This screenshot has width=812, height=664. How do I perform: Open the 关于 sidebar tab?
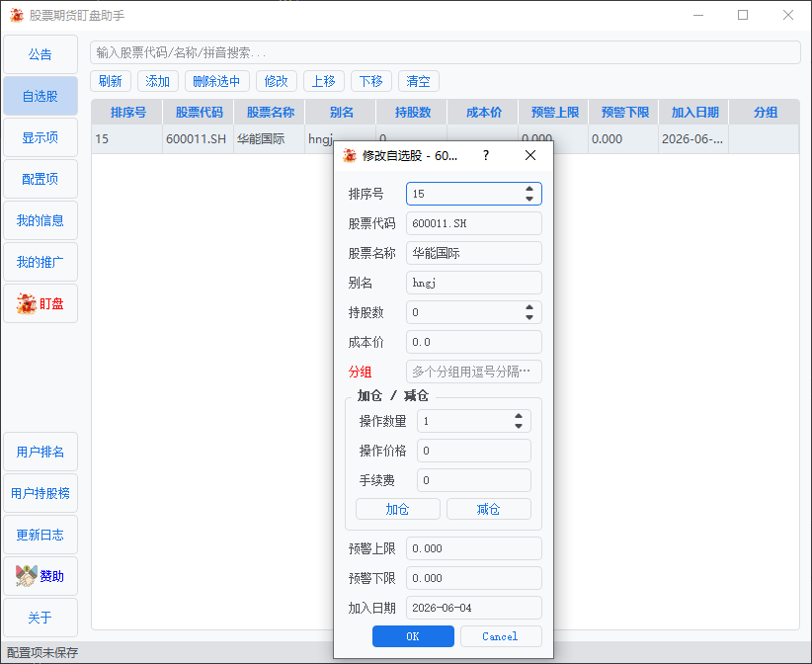(x=41, y=618)
